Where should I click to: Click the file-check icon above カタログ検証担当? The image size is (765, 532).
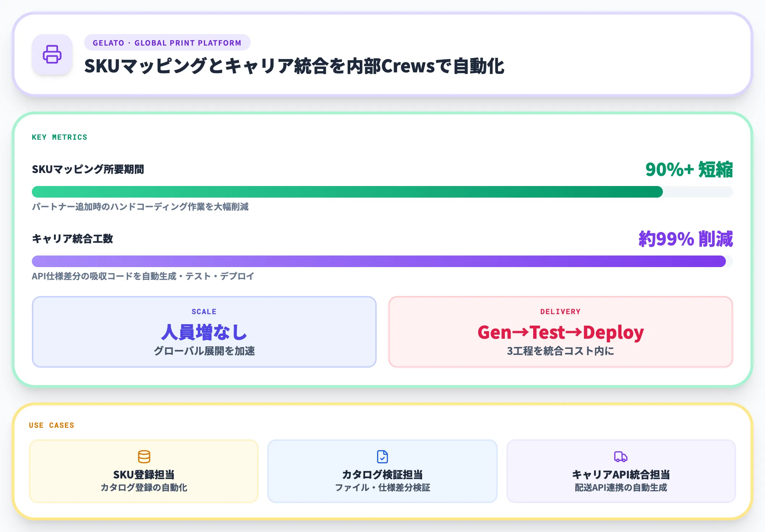point(382,457)
